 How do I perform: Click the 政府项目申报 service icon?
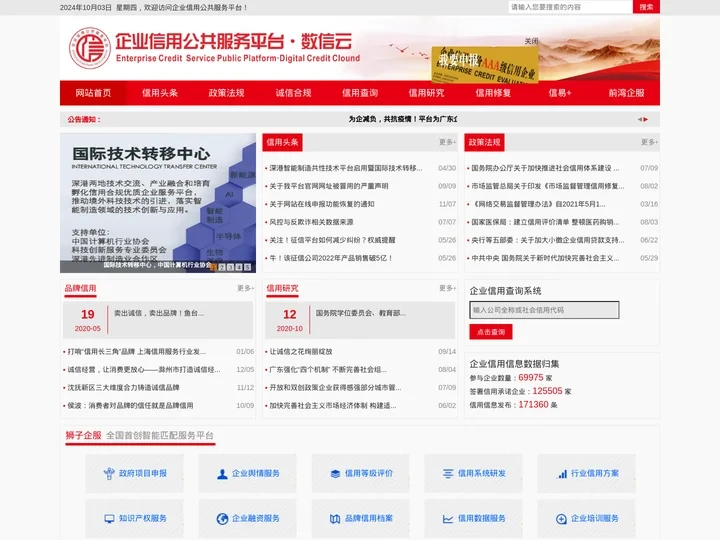[x=109, y=473]
